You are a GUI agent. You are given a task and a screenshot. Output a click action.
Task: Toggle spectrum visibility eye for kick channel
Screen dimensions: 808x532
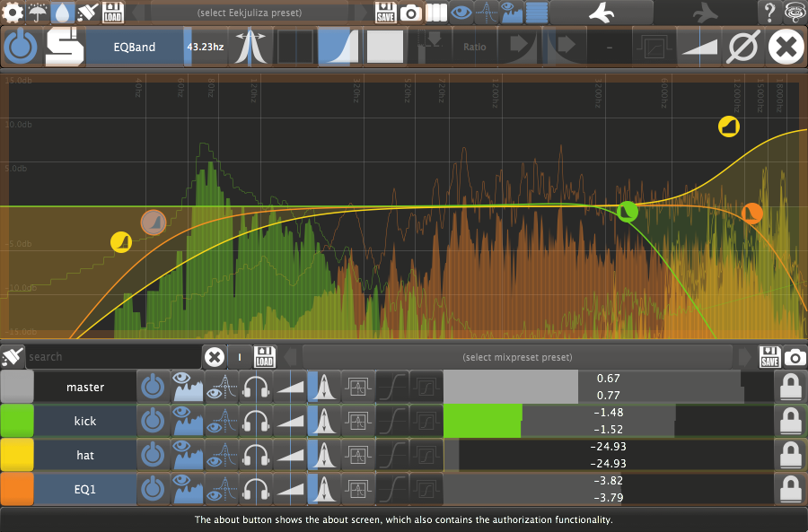pyautogui.click(x=188, y=421)
